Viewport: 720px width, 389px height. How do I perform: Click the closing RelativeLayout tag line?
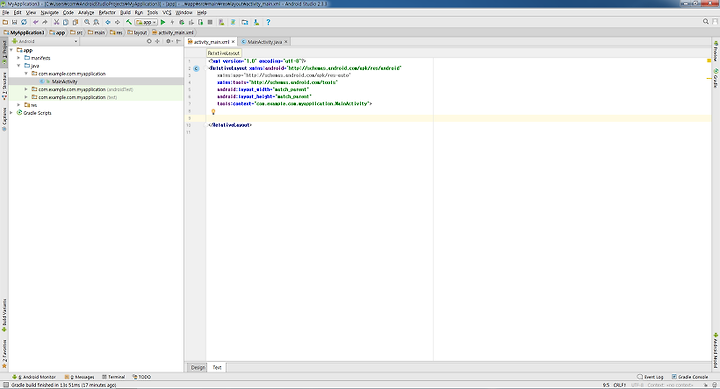pos(230,125)
